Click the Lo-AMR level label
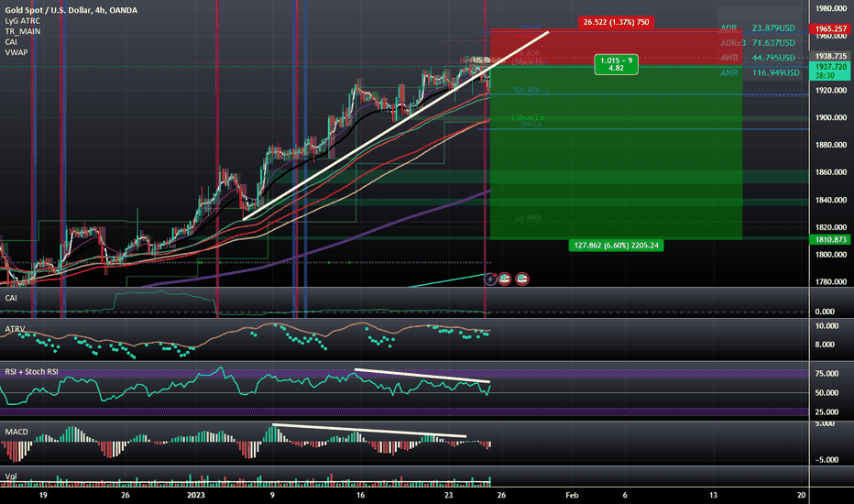The image size is (854, 504). click(x=529, y=217)
